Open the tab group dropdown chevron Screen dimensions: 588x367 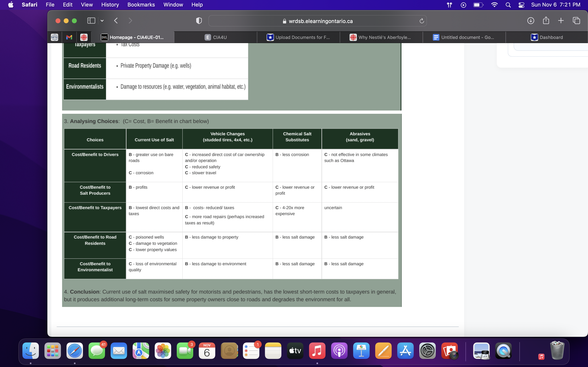102,21
